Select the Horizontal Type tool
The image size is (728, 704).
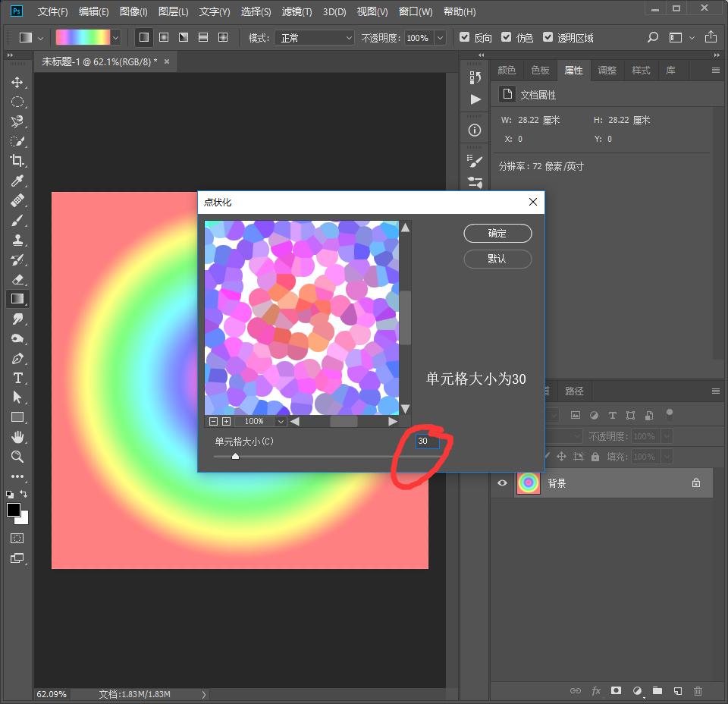[17, 378]
